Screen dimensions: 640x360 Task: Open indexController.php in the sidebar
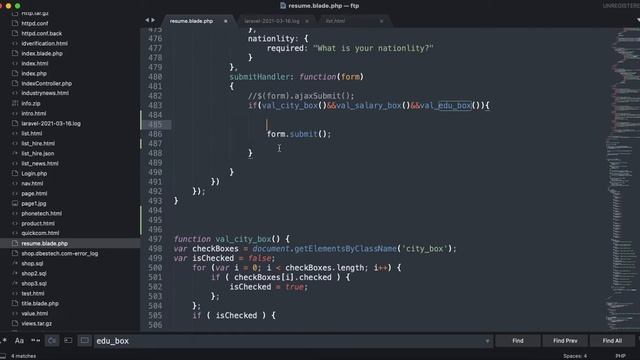(47, 83)
